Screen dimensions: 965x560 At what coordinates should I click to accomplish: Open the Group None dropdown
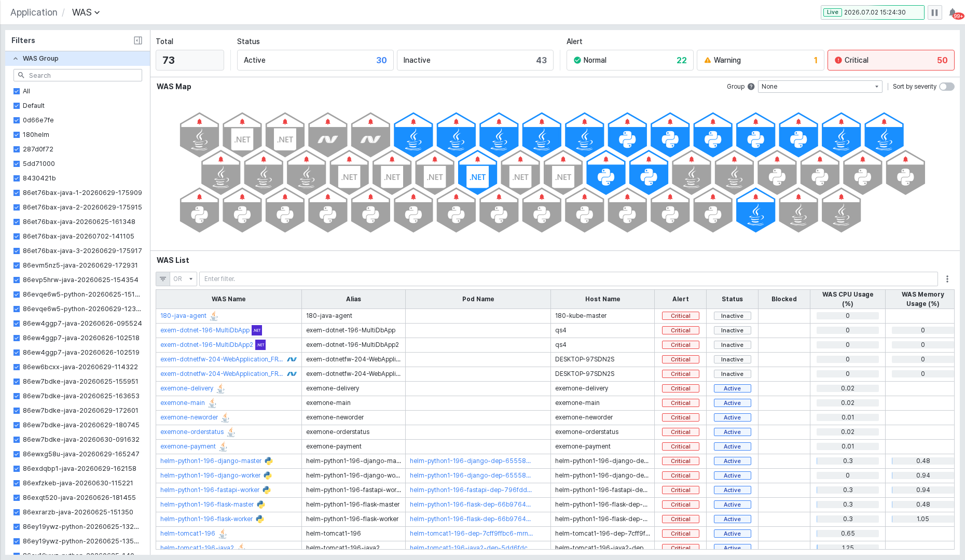pyautogui.click(x=820, y=87)
